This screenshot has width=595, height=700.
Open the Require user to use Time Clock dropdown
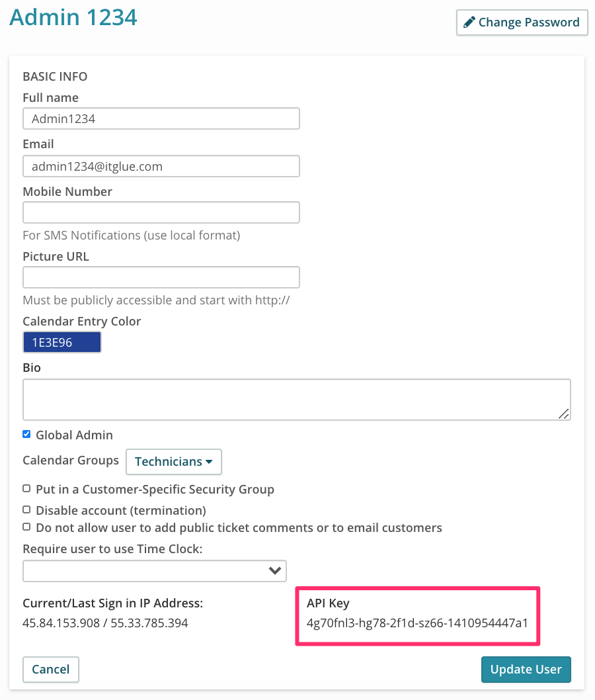(154, 570)
